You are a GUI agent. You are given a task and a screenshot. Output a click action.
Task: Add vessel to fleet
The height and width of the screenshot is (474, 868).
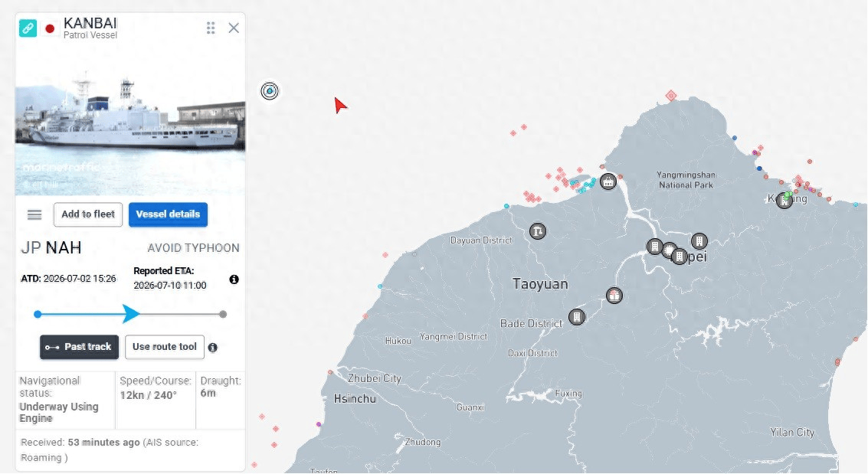(x=88, y=214)
